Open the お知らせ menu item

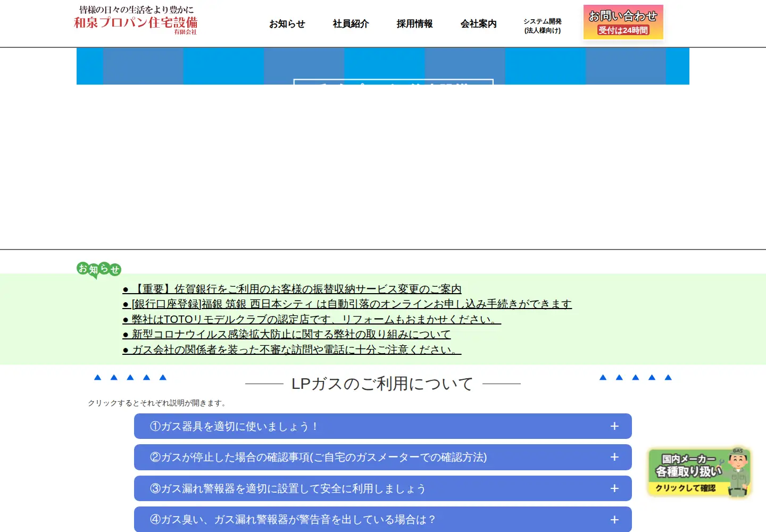(x=287, y=24)
